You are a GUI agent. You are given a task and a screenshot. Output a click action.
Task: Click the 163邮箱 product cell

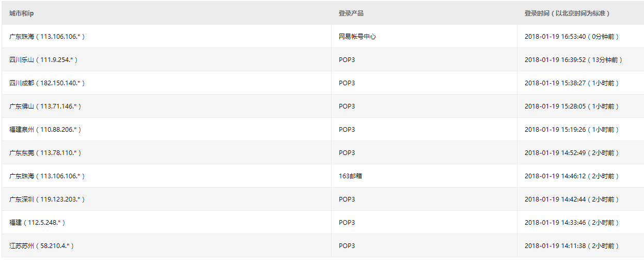click(x=351, y=176)
